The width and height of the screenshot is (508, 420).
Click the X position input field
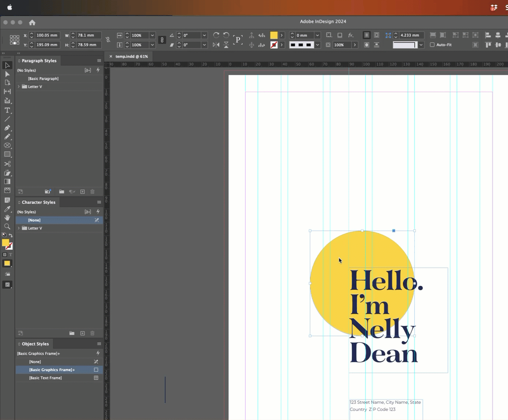pyautogui.click(x=47, y=35)
